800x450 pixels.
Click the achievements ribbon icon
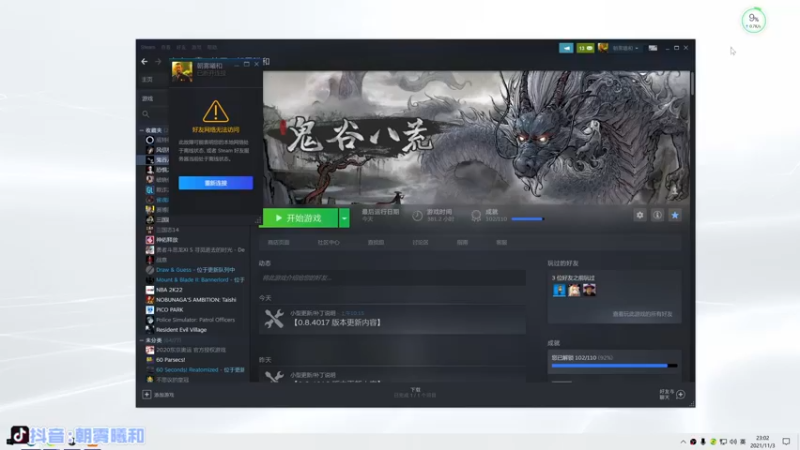pos(476,216)
